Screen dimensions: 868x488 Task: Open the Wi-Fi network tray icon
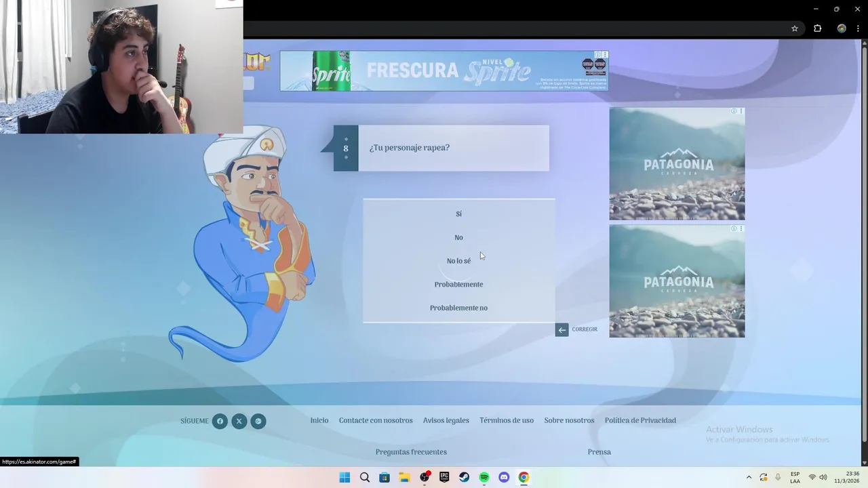pyautogui.click(x=812, y=477)
